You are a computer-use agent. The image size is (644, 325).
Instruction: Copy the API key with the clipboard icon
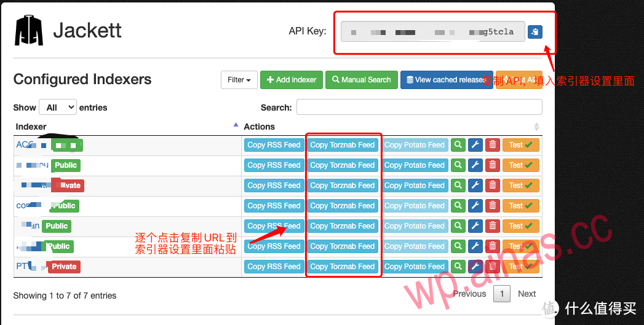point(535,31)
